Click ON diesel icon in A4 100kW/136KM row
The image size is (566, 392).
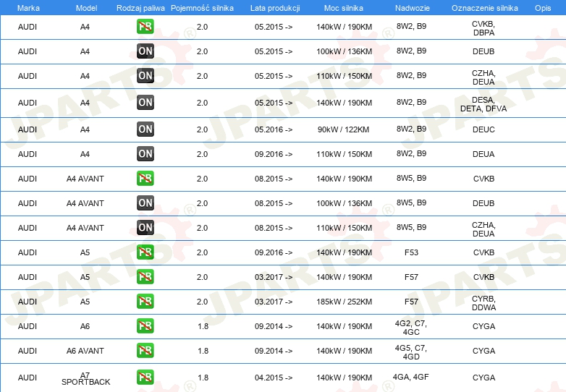pos(145,51)
